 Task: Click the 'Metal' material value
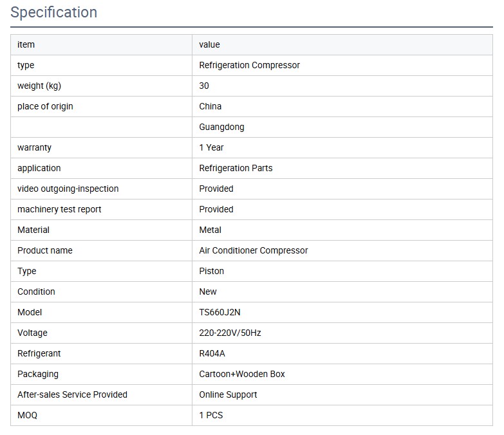coord(210,230)
